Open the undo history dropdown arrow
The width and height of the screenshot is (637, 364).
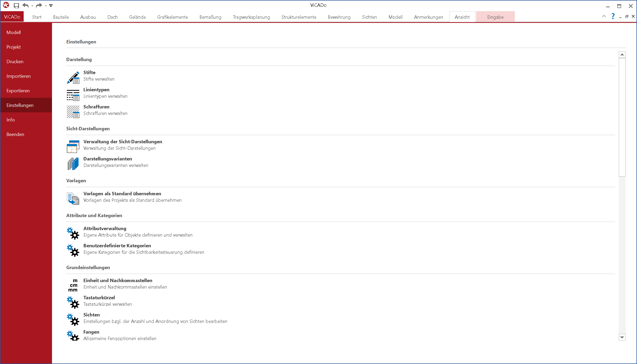click(32, 6)
